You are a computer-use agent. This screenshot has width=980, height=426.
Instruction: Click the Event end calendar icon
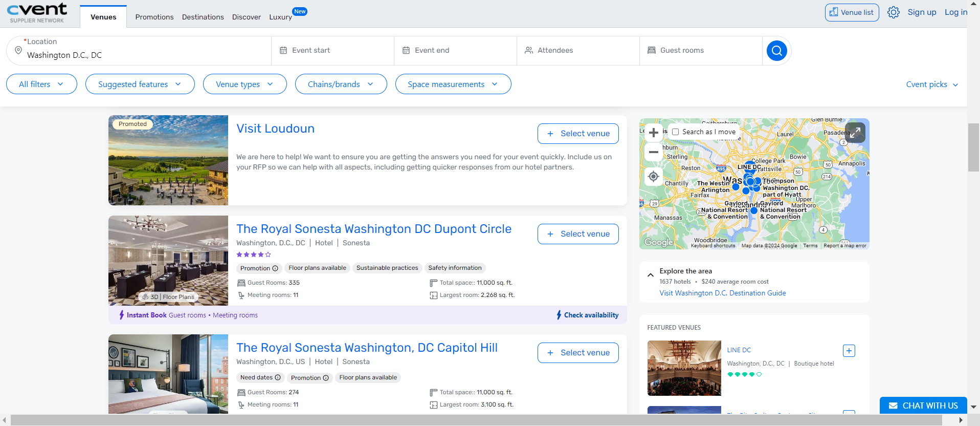pyautogui.click(x=406, y=50)
